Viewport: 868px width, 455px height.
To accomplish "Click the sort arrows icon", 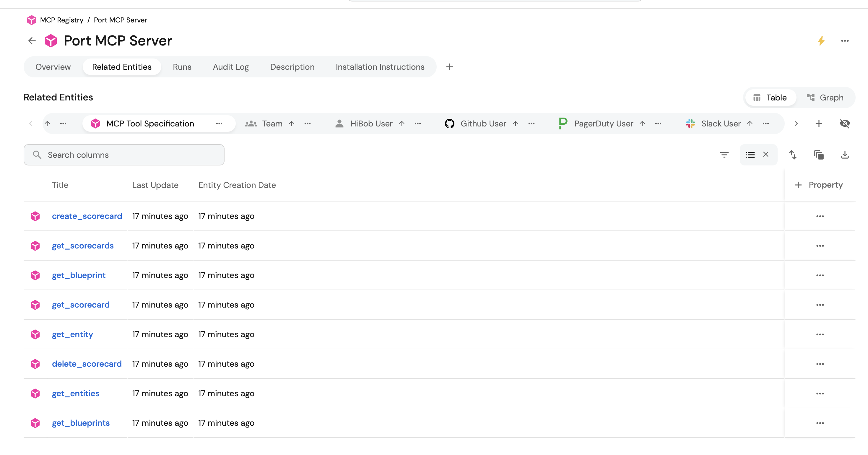I will tap(793, 155).
